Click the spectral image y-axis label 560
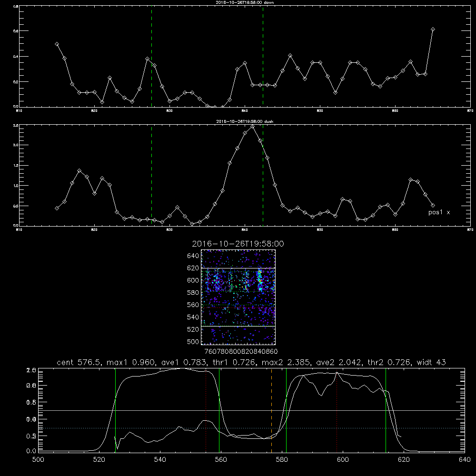 click(193, 305)
